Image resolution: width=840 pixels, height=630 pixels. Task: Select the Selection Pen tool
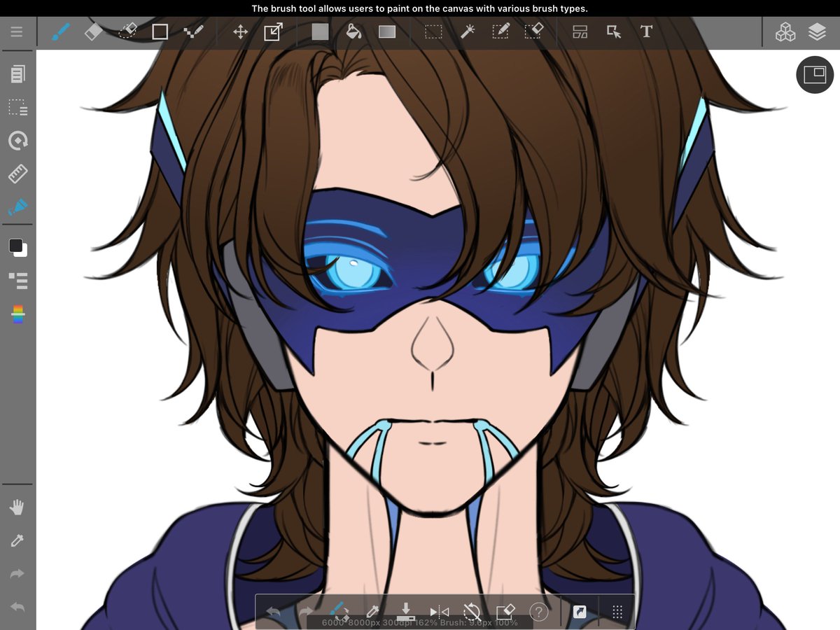coord(500,32)
